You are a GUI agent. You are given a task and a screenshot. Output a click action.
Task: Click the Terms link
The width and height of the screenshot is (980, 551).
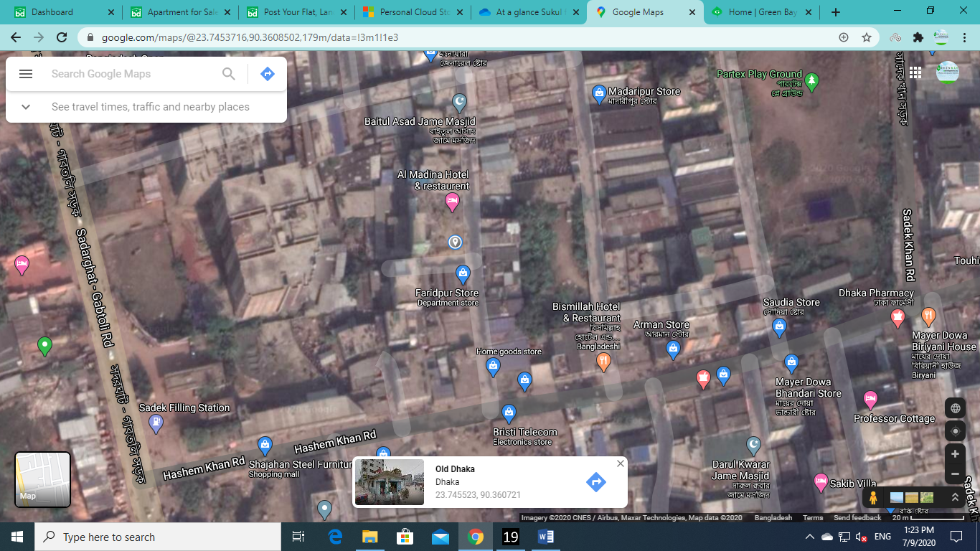pyautogui.click(x=813, y=518)
